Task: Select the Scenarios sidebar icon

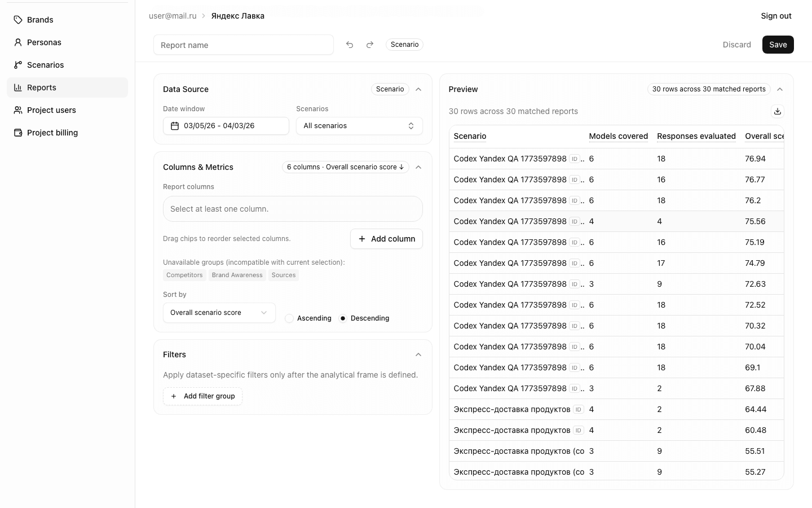Action: pos(17,65)
